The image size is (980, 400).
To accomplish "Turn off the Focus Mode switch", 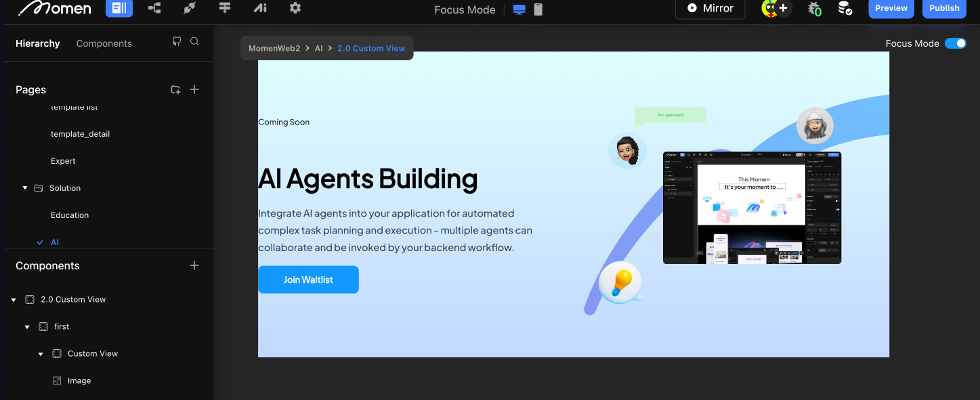I will [956, 43].
